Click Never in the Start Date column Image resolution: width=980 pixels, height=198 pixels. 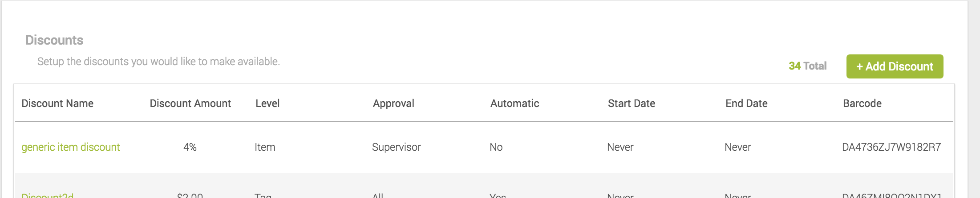pos(620,147)
